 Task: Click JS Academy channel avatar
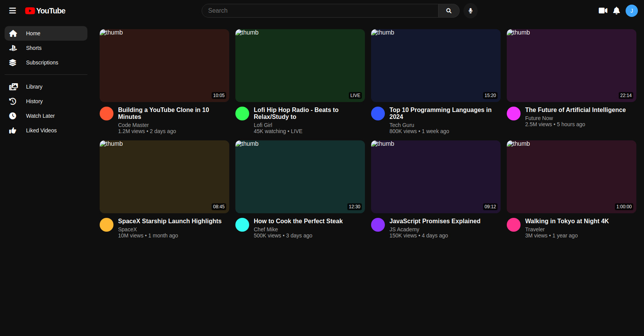(x=378, y=225)
